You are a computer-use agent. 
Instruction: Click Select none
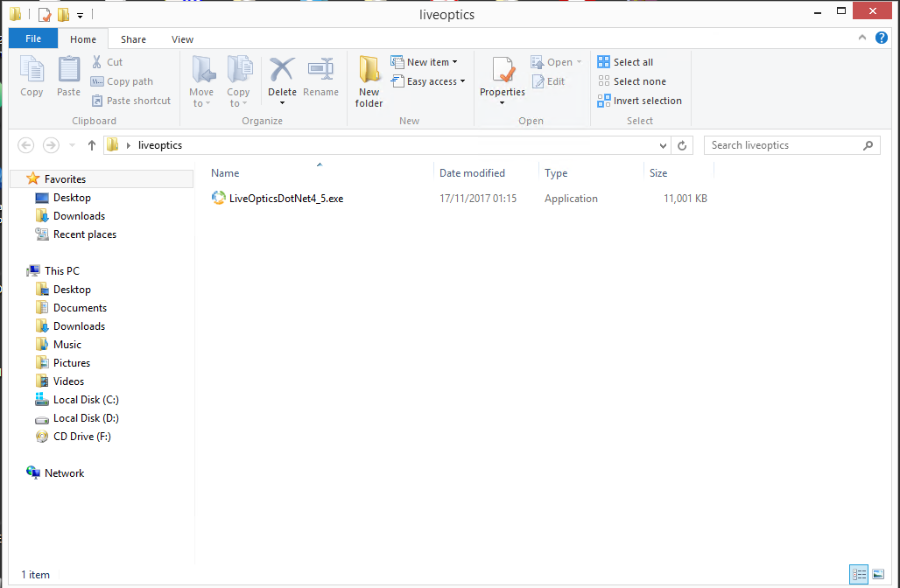[x=632, y=81]
